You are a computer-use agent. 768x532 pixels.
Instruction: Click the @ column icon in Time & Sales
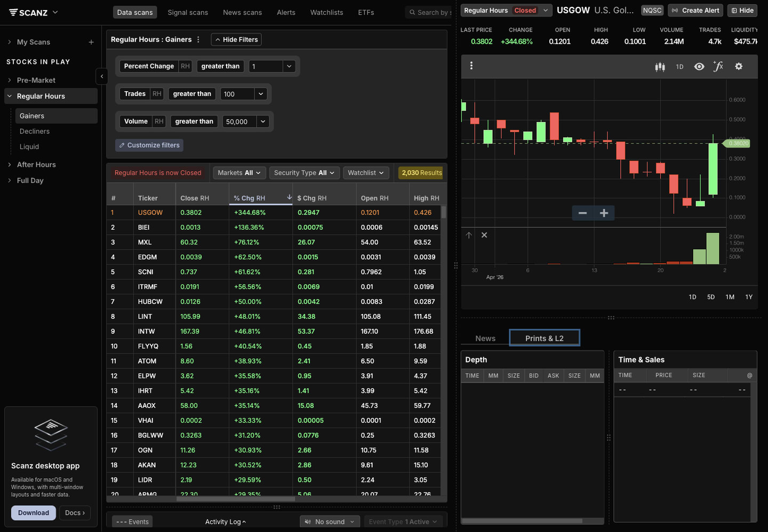[x=749, y=375]
